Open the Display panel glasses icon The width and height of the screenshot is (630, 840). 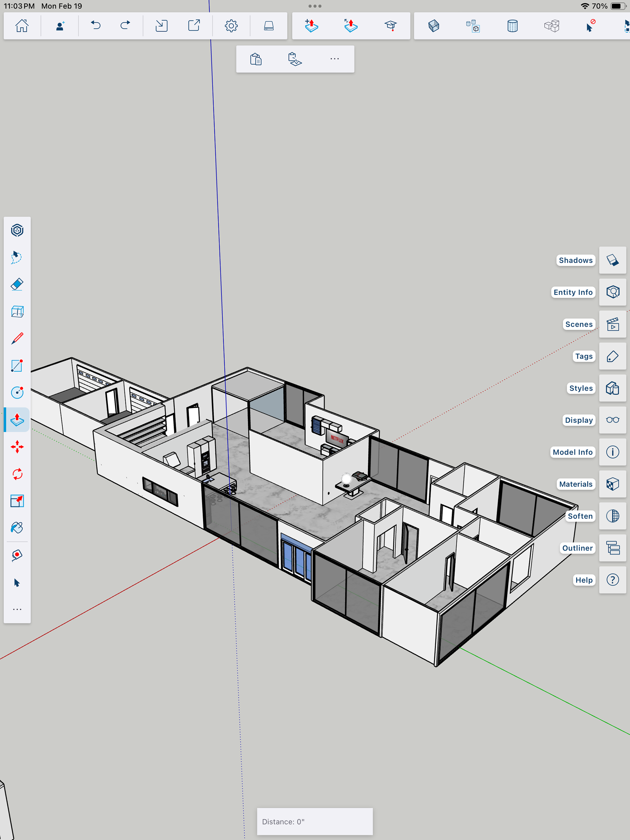(612, 420)
